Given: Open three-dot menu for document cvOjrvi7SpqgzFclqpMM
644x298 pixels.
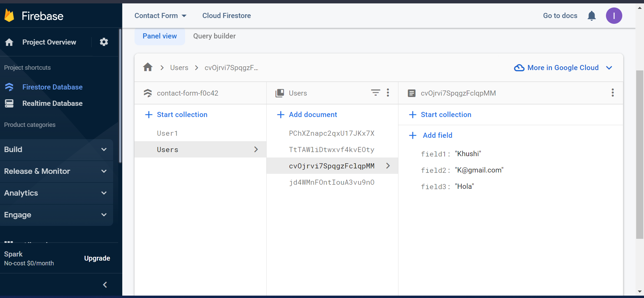Looking at the screenshot, I should pos(613,93).
